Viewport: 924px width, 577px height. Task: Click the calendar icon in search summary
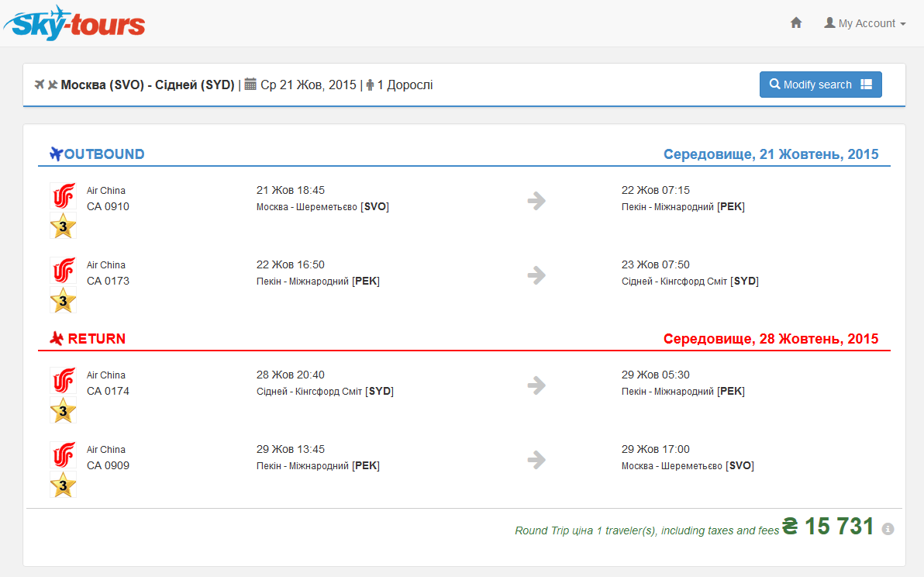(250, 85)
